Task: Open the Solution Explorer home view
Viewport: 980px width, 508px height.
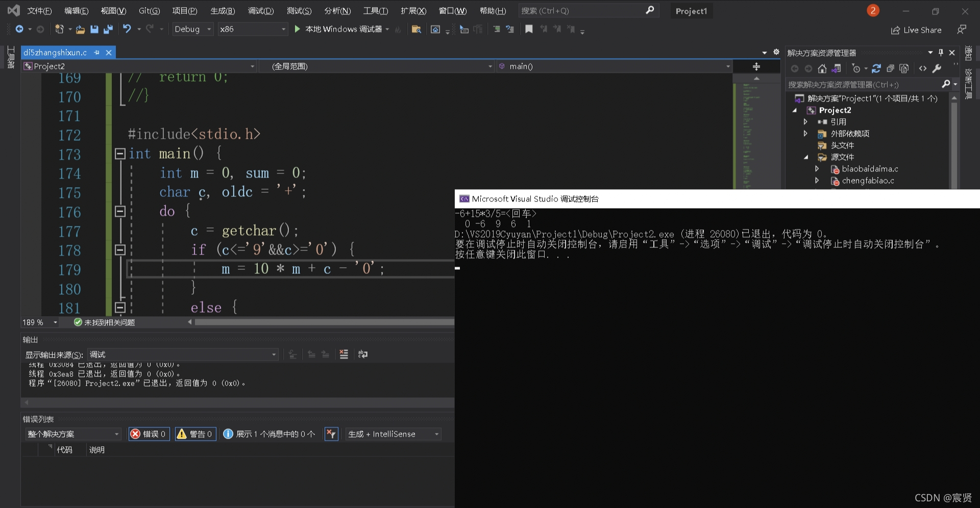Action: [x=822, y=68]
